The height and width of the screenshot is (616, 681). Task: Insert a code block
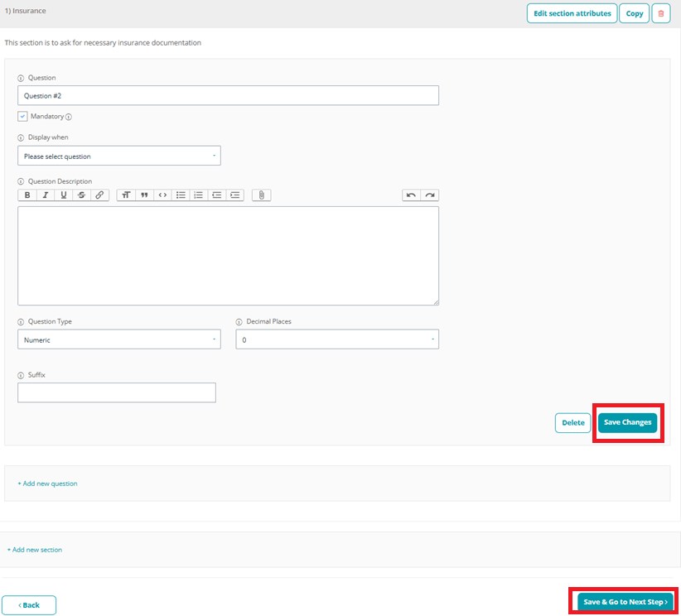pos(162,195)
